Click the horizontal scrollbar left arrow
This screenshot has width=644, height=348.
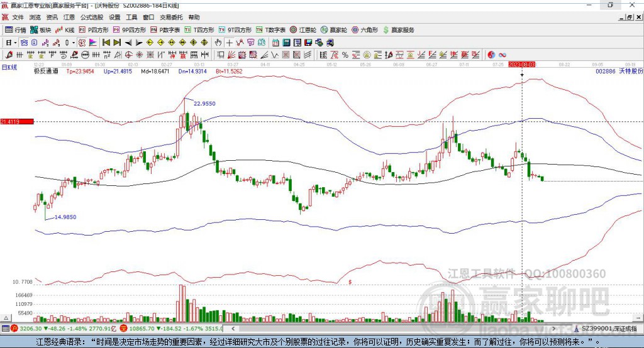coord(233,329)
